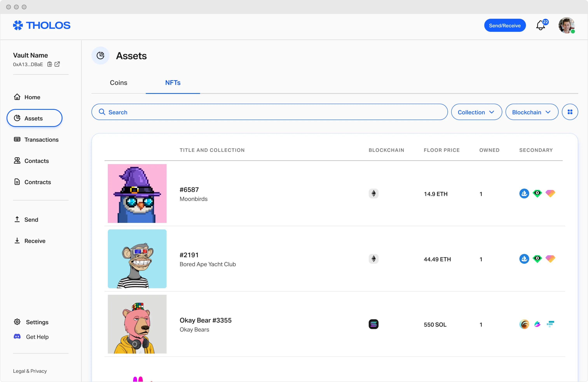Click the 0xA13...DBaE address text
588x382 pixels.
coord(28,64)
